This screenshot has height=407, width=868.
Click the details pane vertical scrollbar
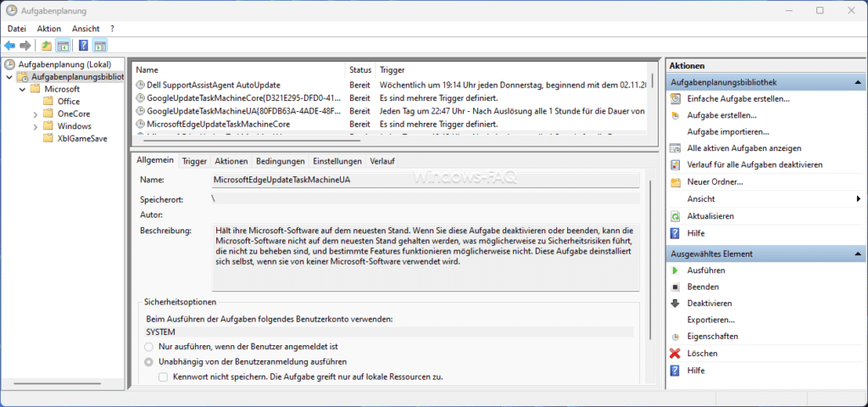650,259
